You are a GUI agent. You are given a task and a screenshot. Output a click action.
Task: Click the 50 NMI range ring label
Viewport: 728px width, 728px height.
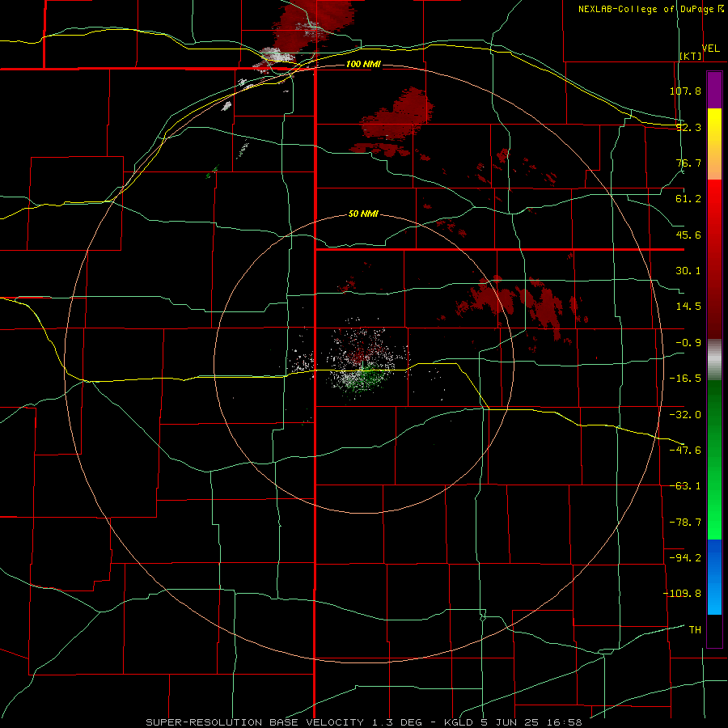pos(363,214)
